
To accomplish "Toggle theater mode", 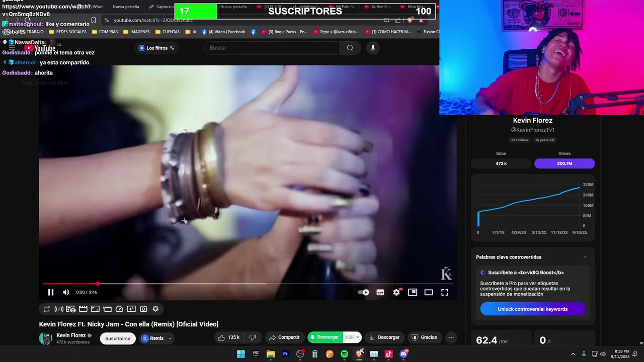I will pyautogui.click(x=429, y=292).
